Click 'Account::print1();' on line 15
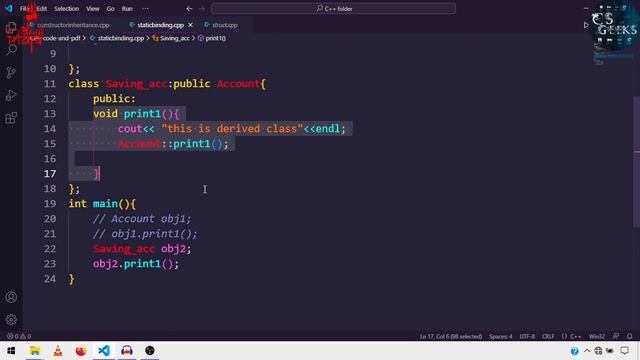This screenshot has width=640, height=360. [173, 144]
